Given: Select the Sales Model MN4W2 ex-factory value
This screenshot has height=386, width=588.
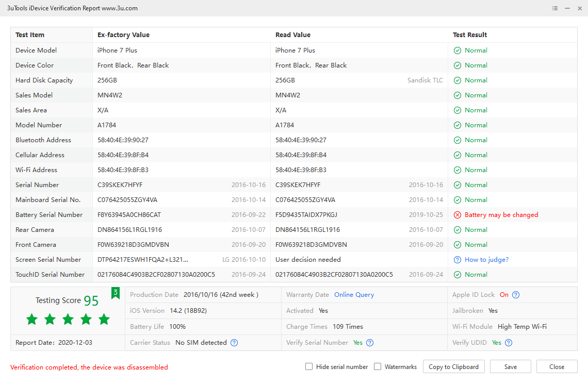Looking at the screenshot, I should [x=110, y=95].
